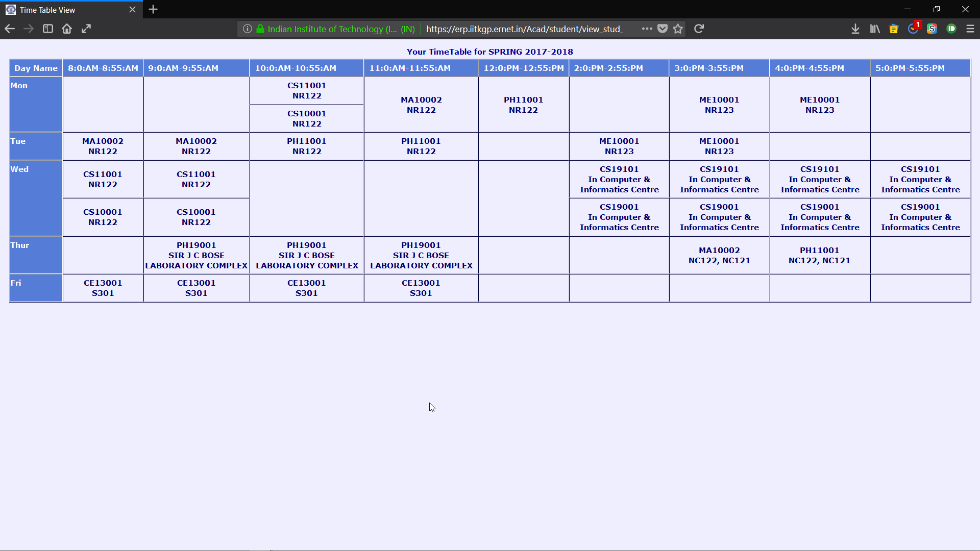Viewport: 980px width, 551px height.
Task: Click the browser back arrow
Action: 10,29
